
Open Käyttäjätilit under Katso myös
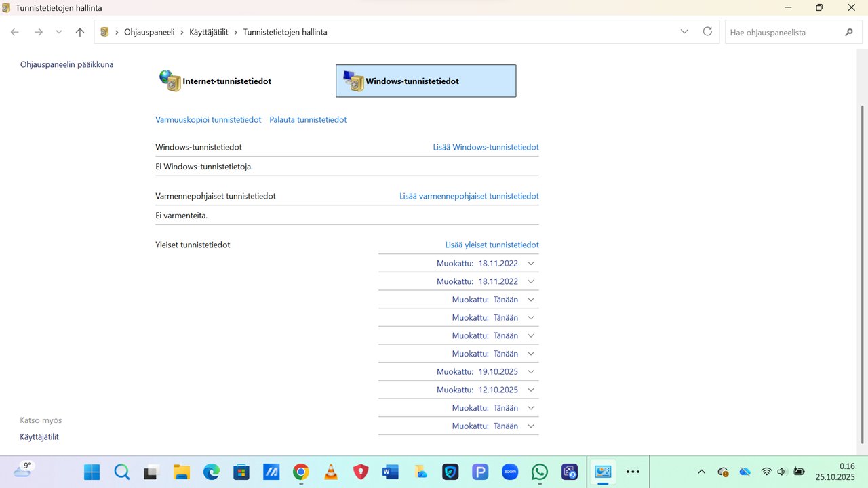[39, 436]
